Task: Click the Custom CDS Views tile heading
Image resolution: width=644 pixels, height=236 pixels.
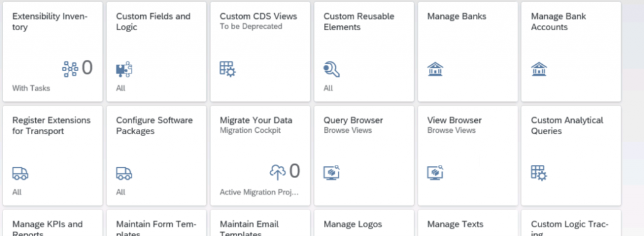Action: [258, 16]
